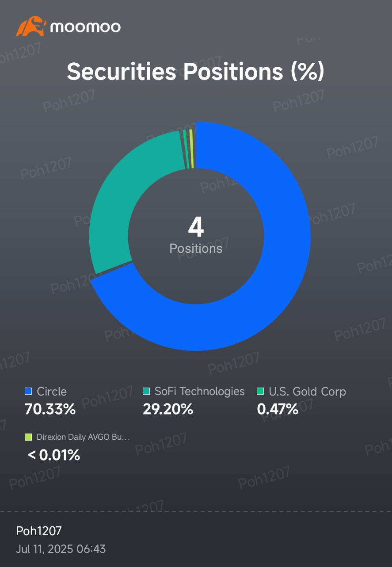
Task: Click the U.S. Gold Corp legend label
Action: pyautogui.click(x=307, y=392)
